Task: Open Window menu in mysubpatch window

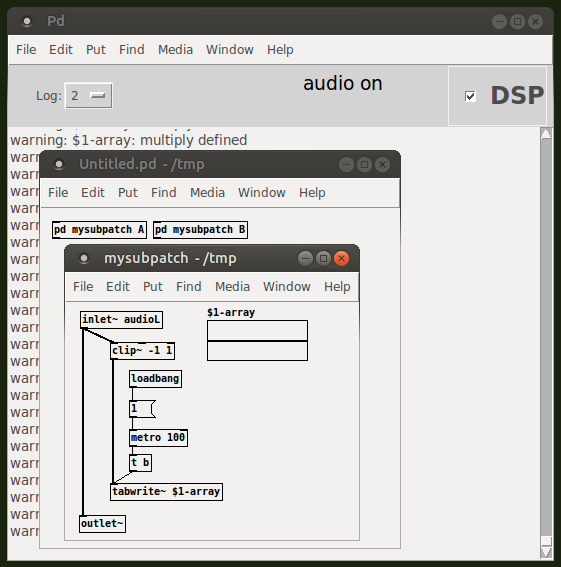Action: click(x=287, y=286)
